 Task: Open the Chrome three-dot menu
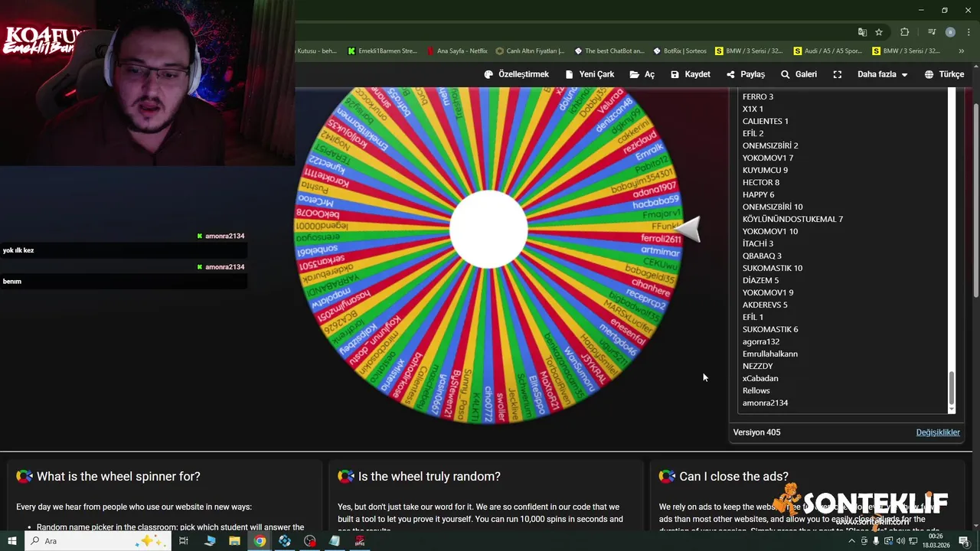pos(967,32)
